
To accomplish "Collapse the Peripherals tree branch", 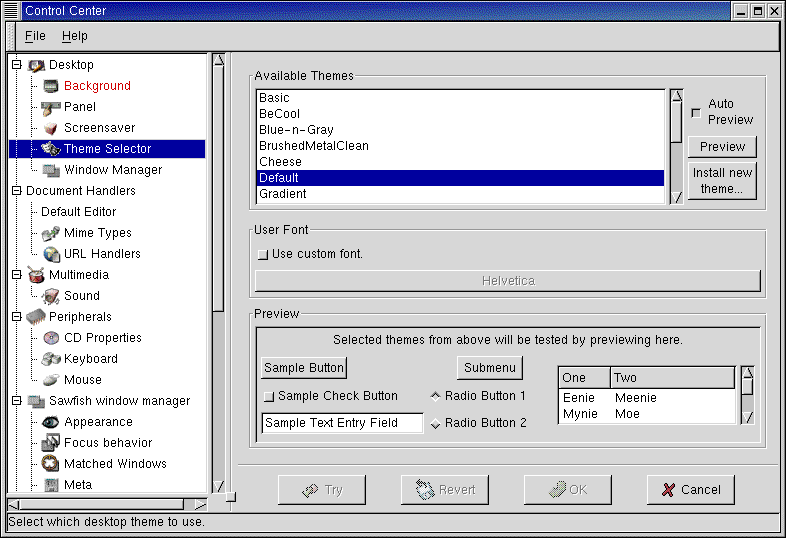I will coord(16,317).
